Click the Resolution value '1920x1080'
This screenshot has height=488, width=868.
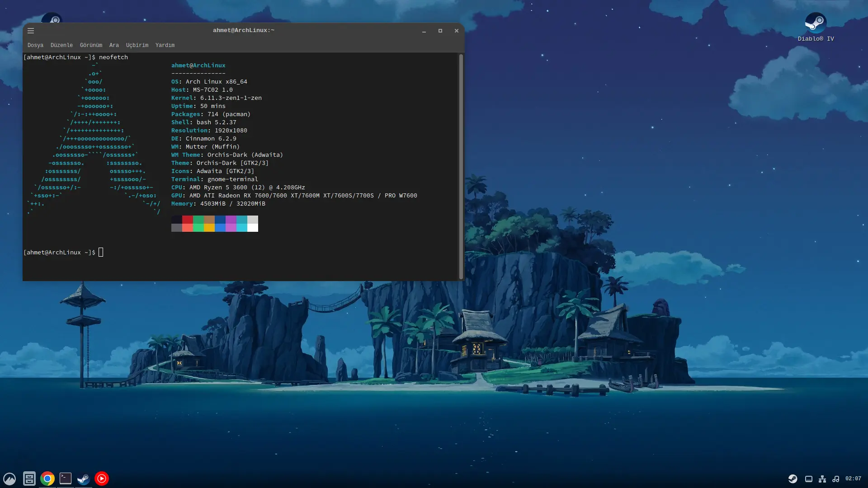coord(231,131)
